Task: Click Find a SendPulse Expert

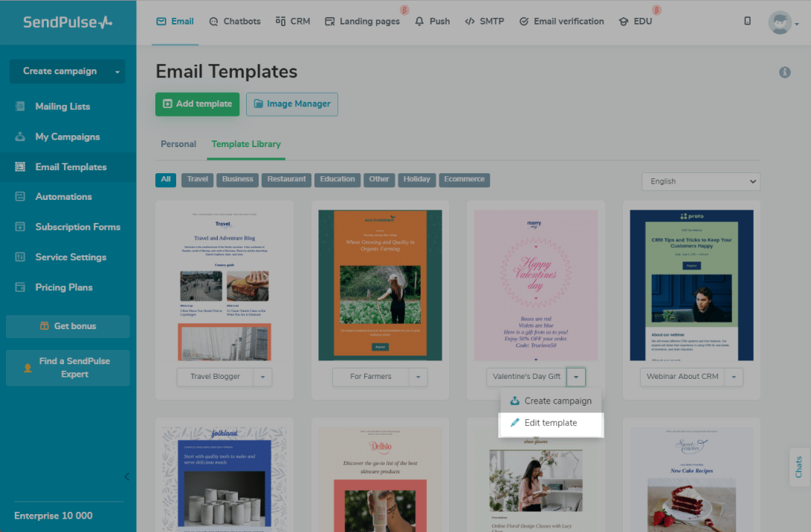Action: point(68,368)
